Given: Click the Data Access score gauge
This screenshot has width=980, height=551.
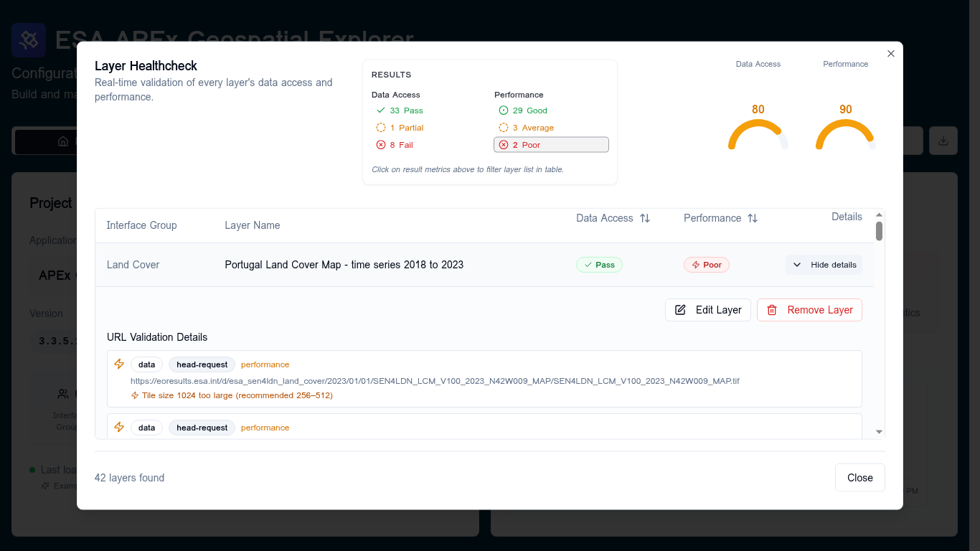Looking at the screenshot, I should point(758,126).
